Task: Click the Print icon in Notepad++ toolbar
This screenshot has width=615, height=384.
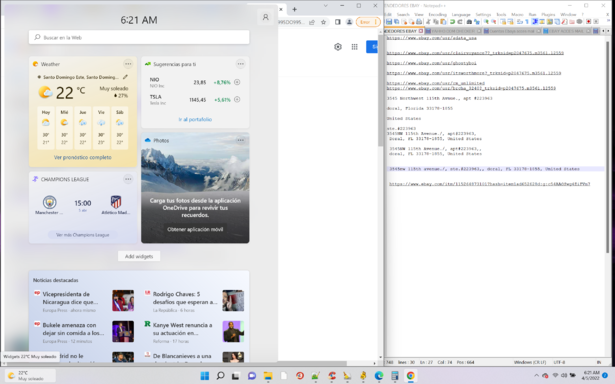Action: tap(419, 22)
